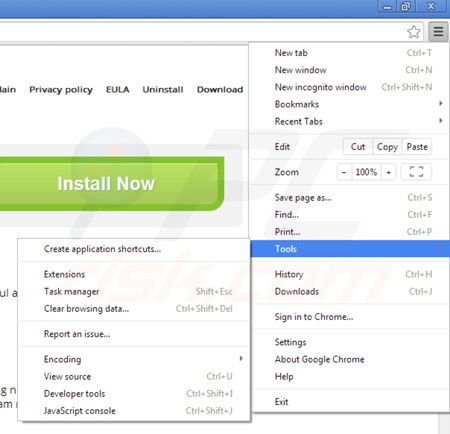Open the Privacy policy page link

[x=61, y=90]
